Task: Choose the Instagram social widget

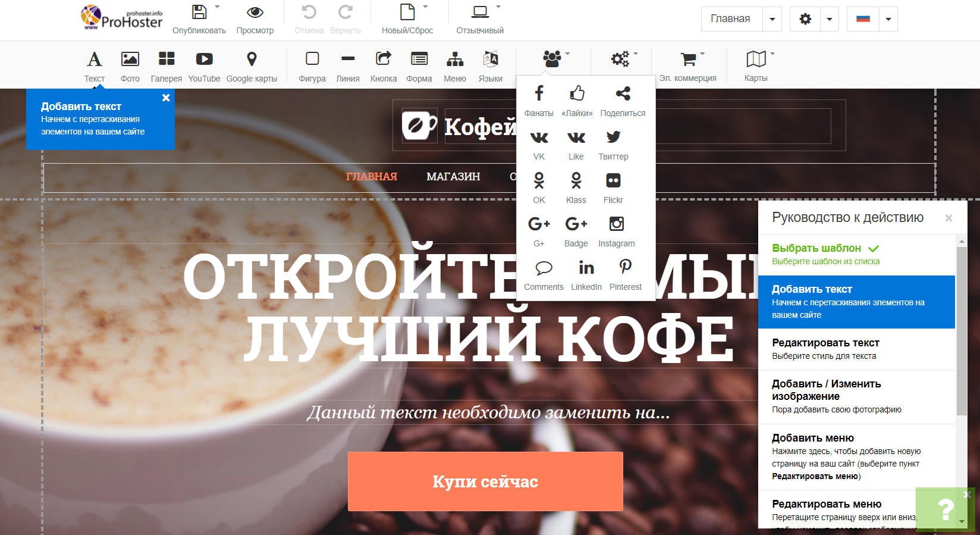Action: pos(616,230)
